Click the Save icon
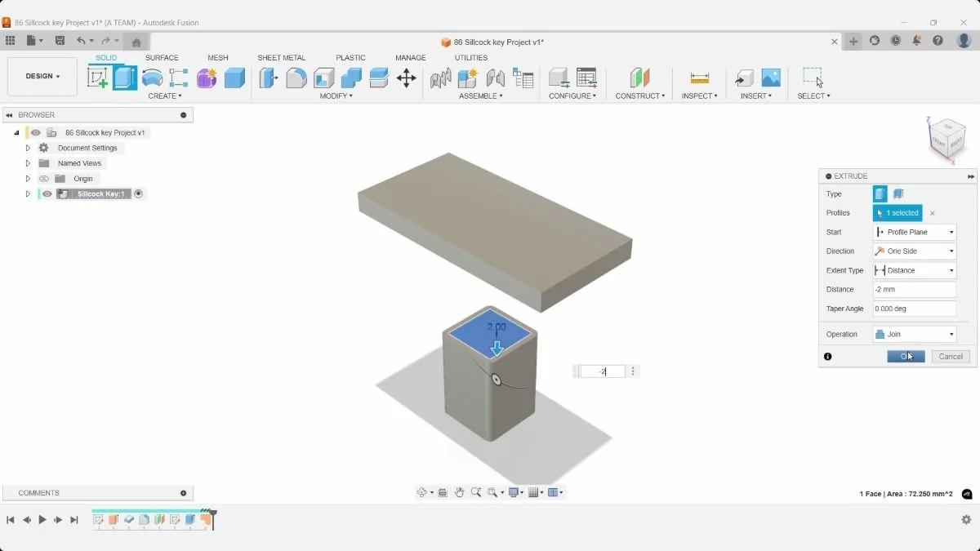Screen dimensions: 980x551 (60, 41)
